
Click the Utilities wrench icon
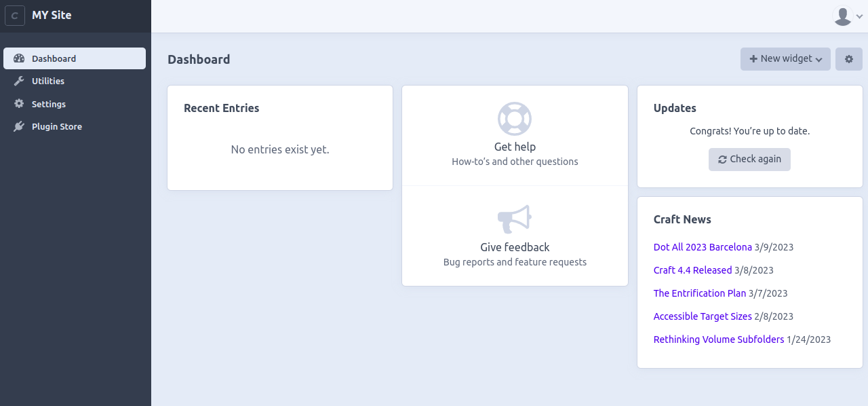coord(19,81)
